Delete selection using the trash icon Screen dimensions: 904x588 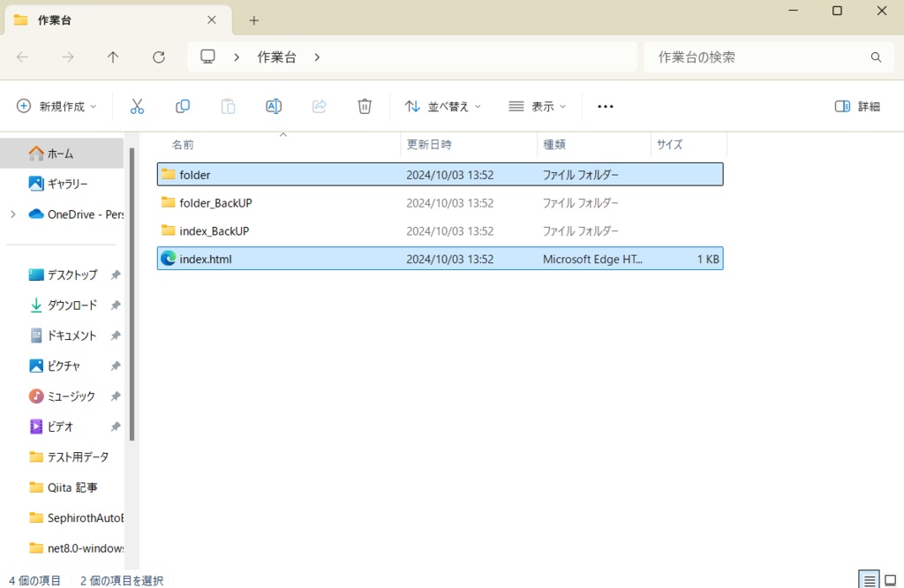tap(364, 105)
